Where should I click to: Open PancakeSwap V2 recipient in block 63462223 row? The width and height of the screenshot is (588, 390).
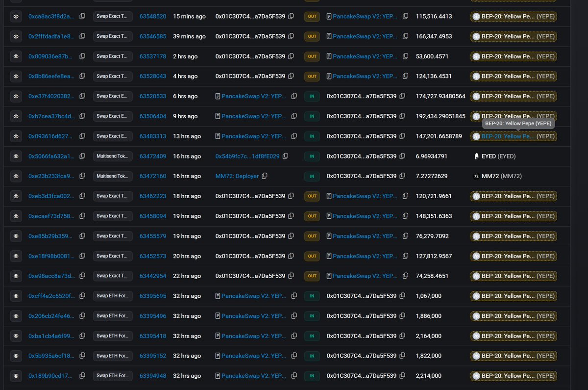(365, 196)
